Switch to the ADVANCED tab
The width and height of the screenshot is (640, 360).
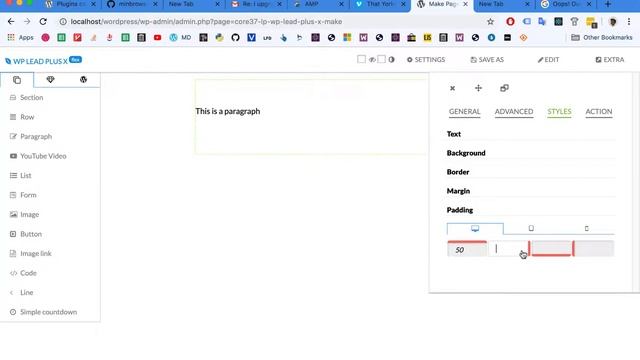point(514,111)
